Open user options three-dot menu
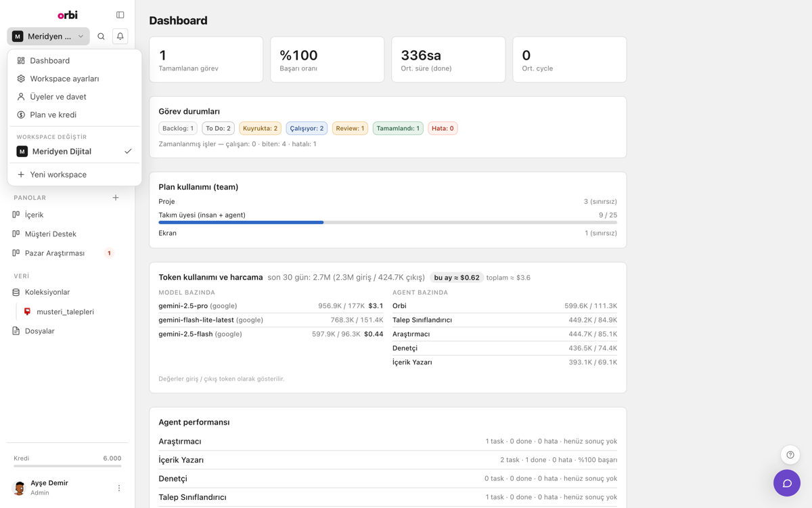This screenshot has width=812, height=508. point(119,488)
